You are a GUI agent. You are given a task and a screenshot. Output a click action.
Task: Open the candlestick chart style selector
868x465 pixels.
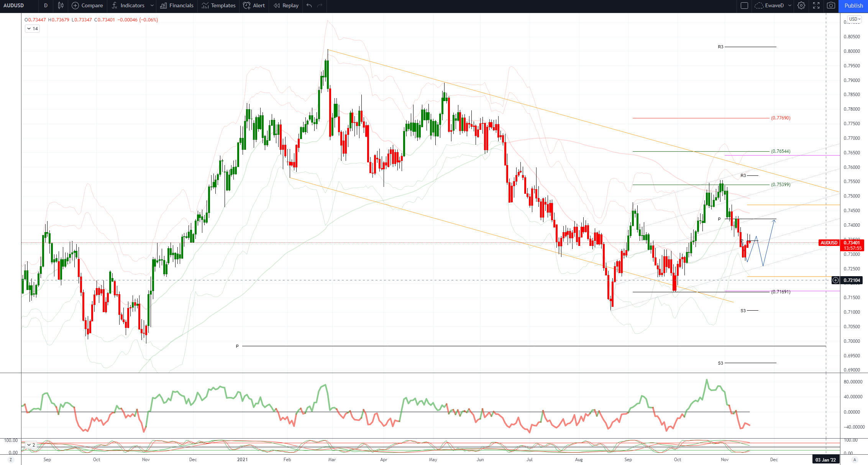click(x=61, y=5)
